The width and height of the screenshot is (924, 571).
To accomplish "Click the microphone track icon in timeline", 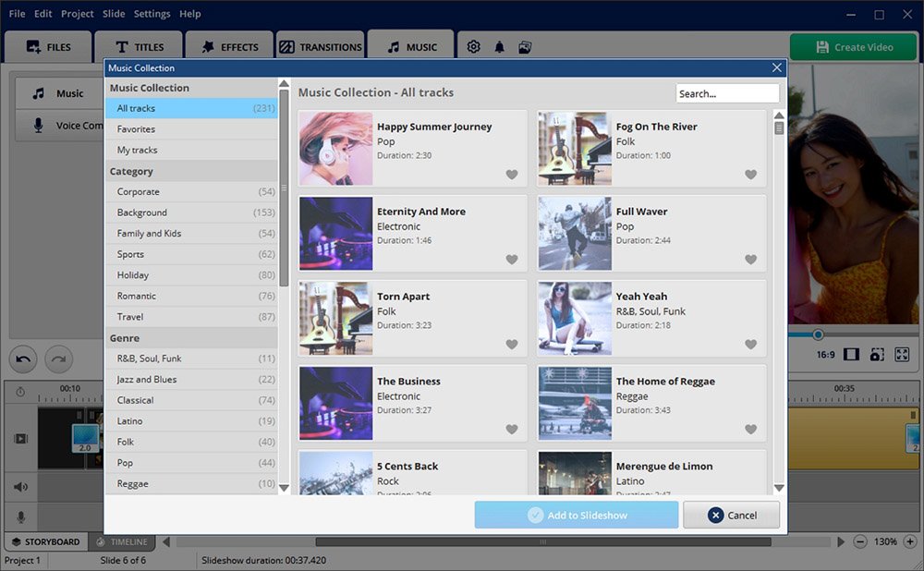I will (x=20, y=516).
